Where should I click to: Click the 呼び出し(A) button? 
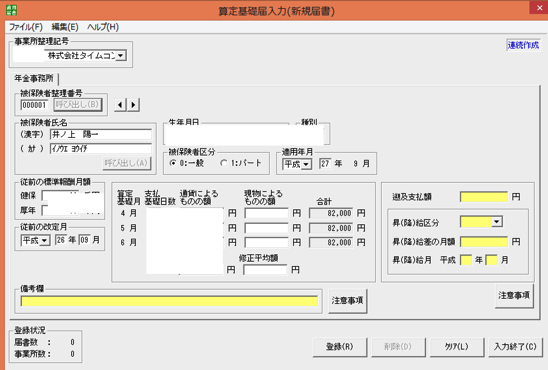127,163
